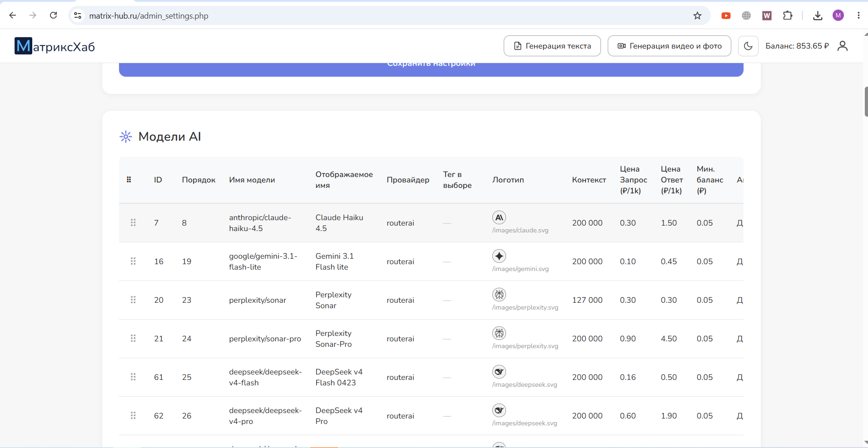Grab the drag handle of the perplexity/sonar row

133,300
